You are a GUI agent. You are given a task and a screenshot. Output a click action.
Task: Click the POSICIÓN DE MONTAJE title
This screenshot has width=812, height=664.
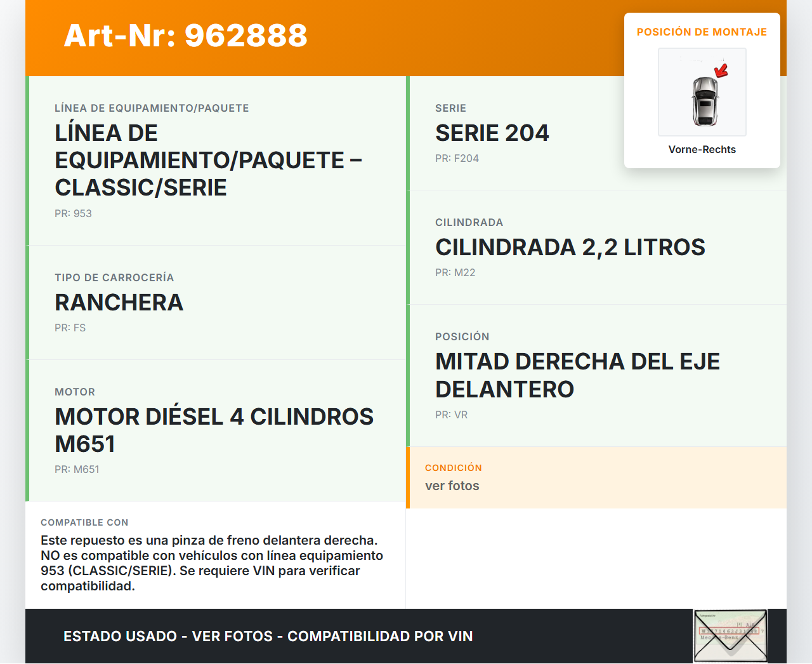coord(702,32)
